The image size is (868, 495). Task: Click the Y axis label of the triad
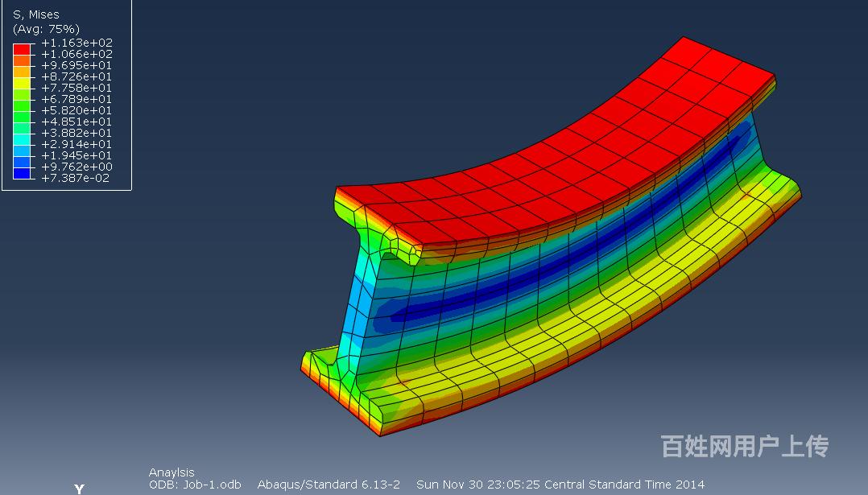79,489
